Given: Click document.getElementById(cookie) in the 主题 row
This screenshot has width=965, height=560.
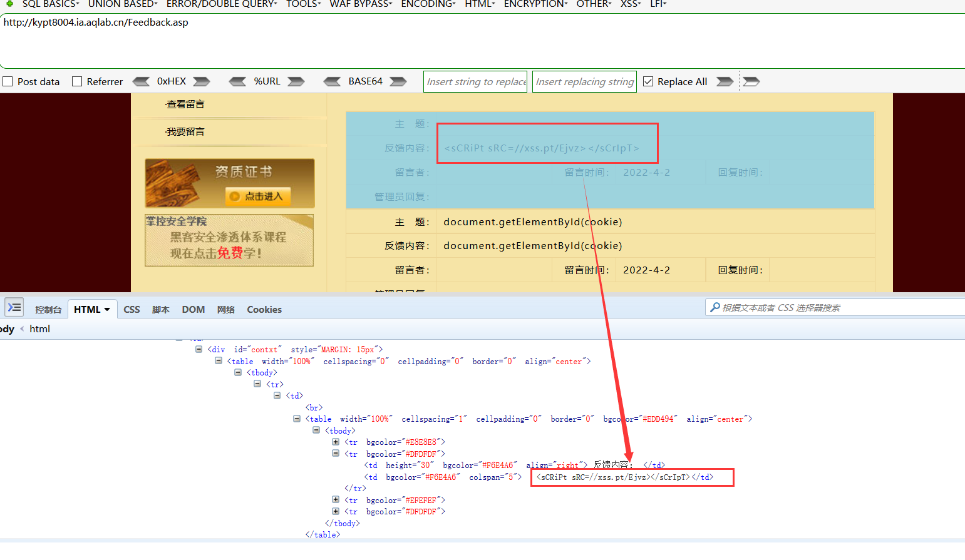Looking at the screenshot, I should pyautogui.click(x=533, y=222).
